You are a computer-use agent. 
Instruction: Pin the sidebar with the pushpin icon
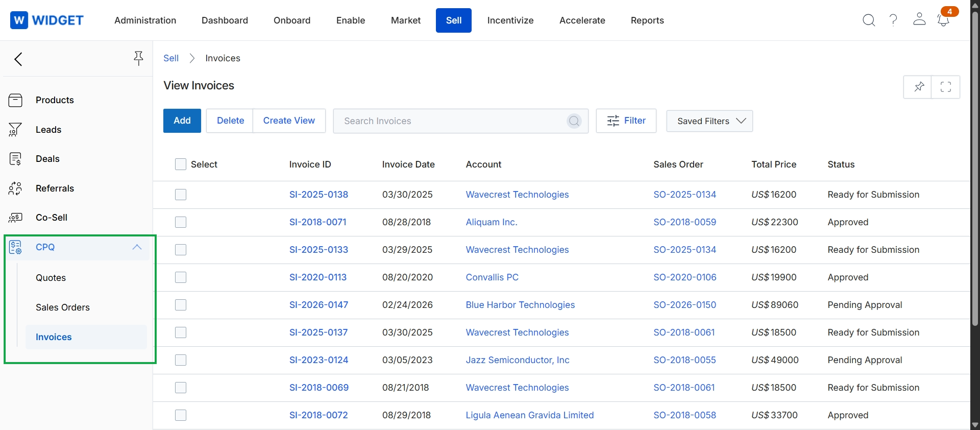point(138,58)
